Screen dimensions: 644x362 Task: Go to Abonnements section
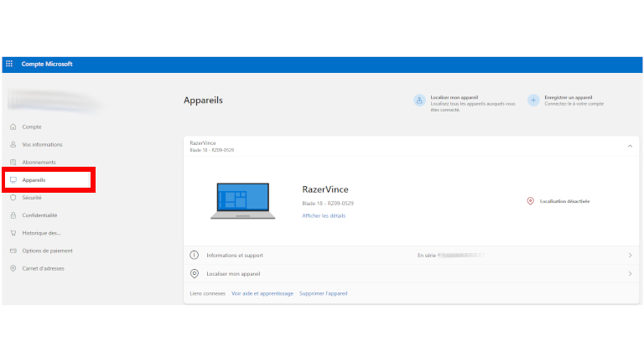39,162
